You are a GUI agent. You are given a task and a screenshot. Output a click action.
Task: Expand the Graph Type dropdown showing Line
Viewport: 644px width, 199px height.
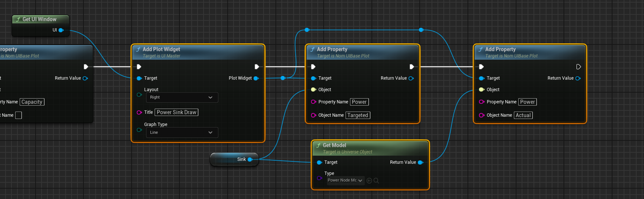pos(181,132)
